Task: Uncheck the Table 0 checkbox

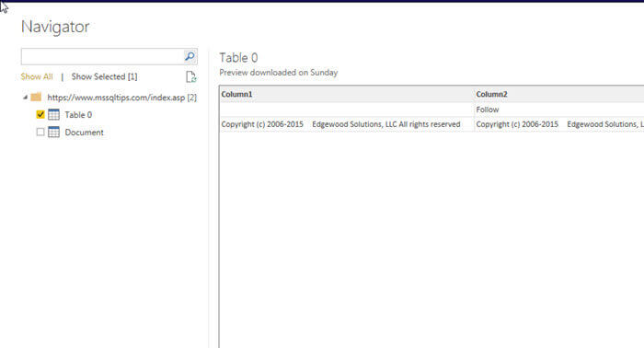Action: [40, 115]
